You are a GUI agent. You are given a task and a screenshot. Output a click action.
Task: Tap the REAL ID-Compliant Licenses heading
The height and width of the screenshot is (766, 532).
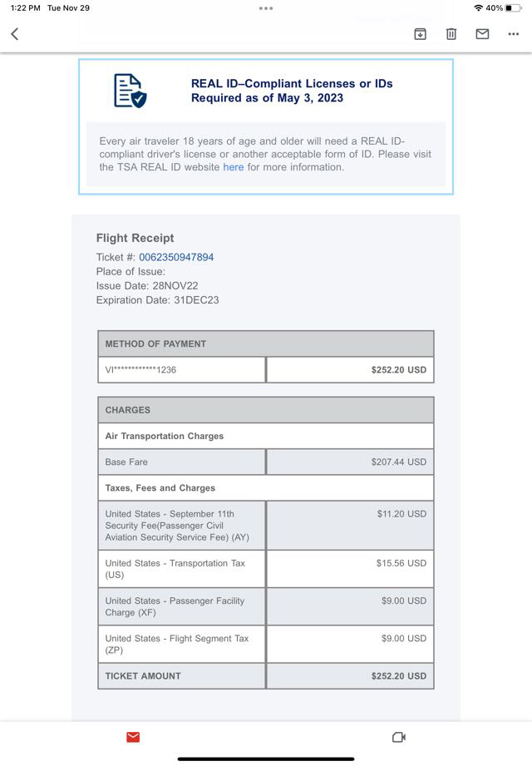pyautogui.click(x=292, y=91)
